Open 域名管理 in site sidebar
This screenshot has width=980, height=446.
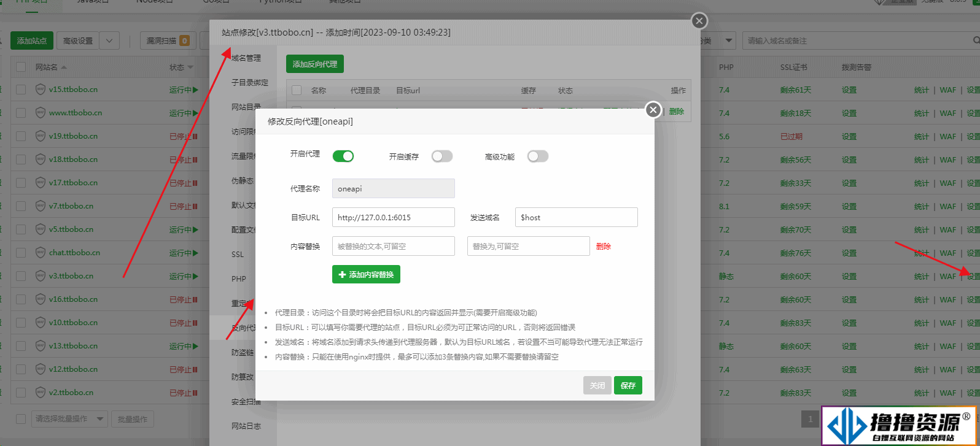(246, 58)
